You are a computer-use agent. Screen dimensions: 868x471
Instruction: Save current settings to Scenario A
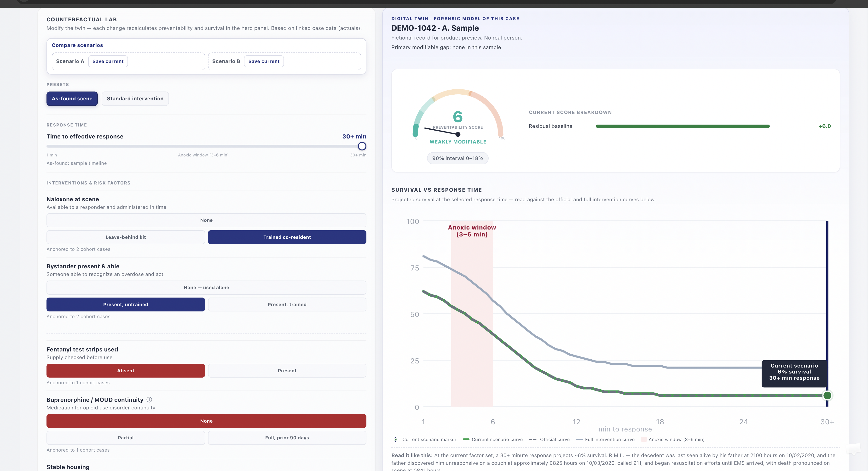point(108,61)
